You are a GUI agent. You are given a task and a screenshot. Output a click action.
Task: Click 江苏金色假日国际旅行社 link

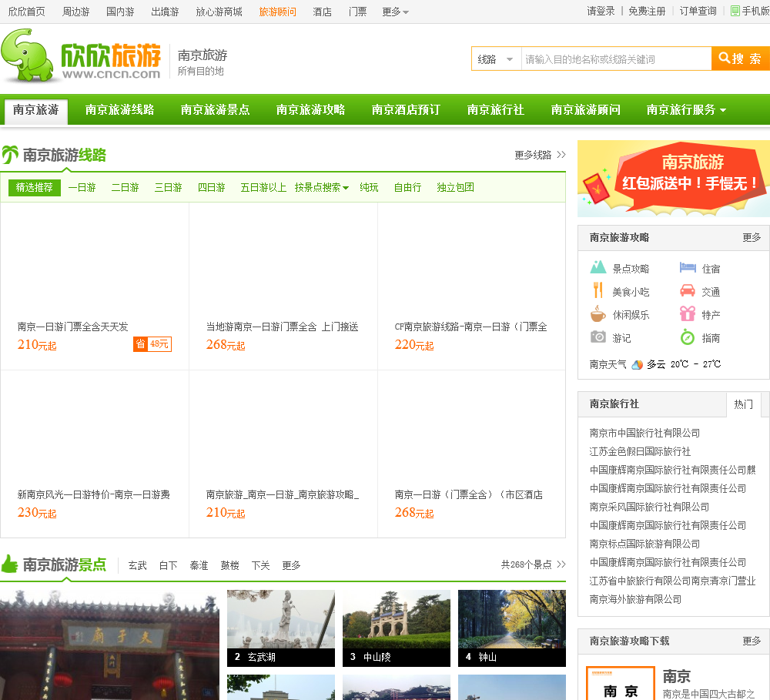click(x=640, y=451)
